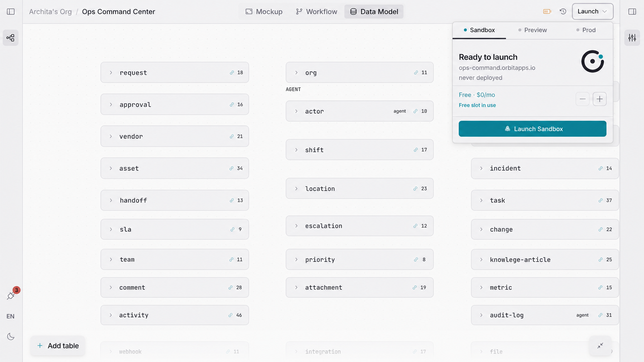644x362 pixels.
Task: Toggle the left sidebar panel icon
Action: click(11, 12)
